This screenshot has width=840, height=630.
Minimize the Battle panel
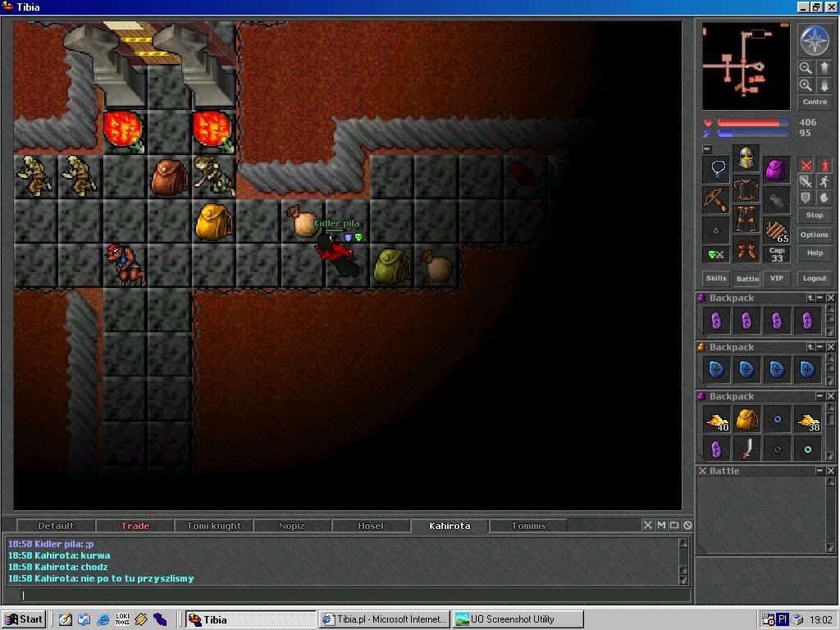(820, 471)
